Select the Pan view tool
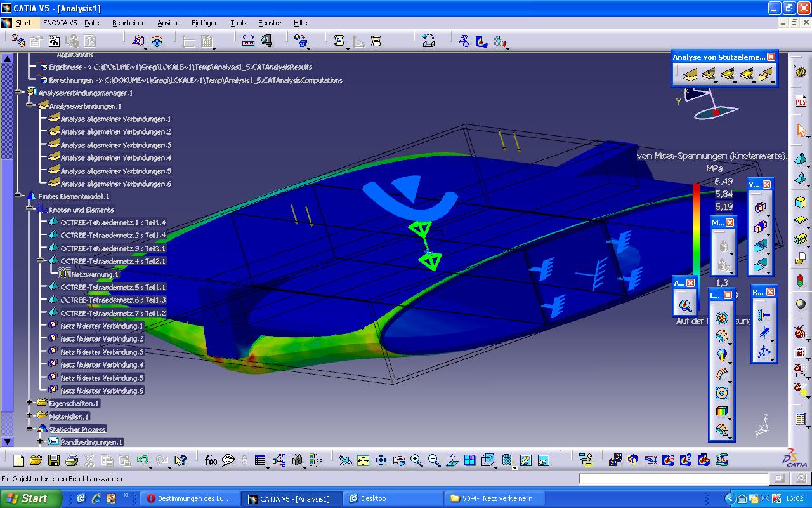This screenshot has height=508, width=812. pyautogui.click(x=381, y=460)
